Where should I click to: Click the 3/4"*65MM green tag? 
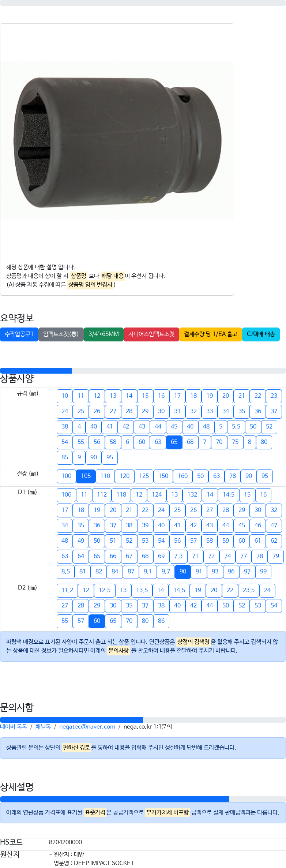(104, 334)
